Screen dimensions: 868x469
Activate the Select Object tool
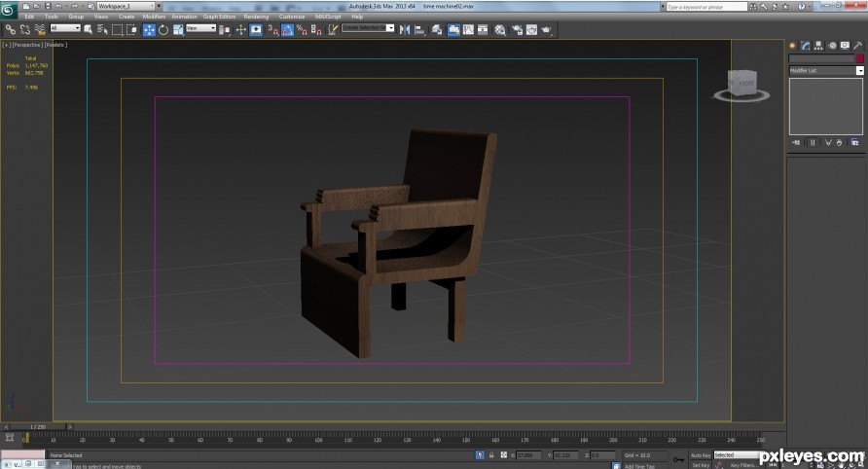[x=88, y=29]
